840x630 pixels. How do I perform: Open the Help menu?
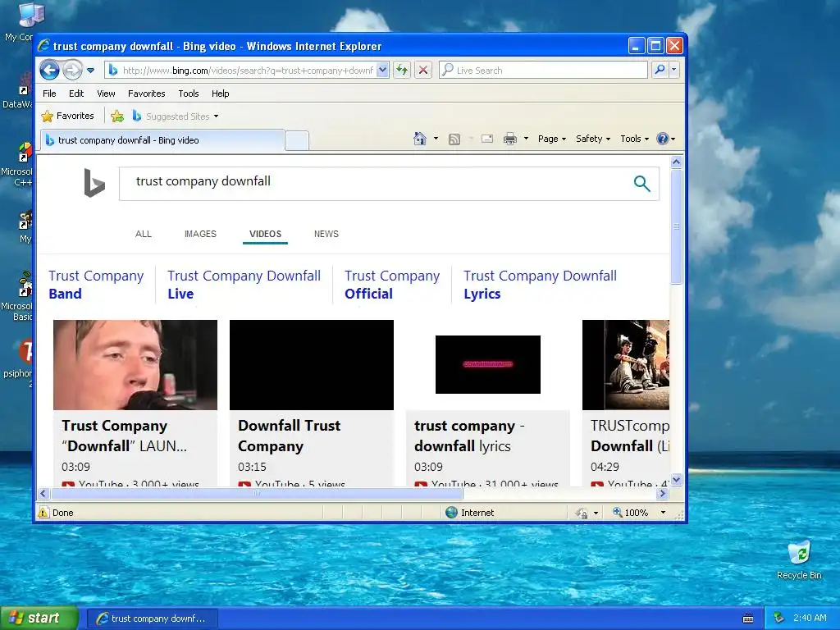(x=220, y=94)
